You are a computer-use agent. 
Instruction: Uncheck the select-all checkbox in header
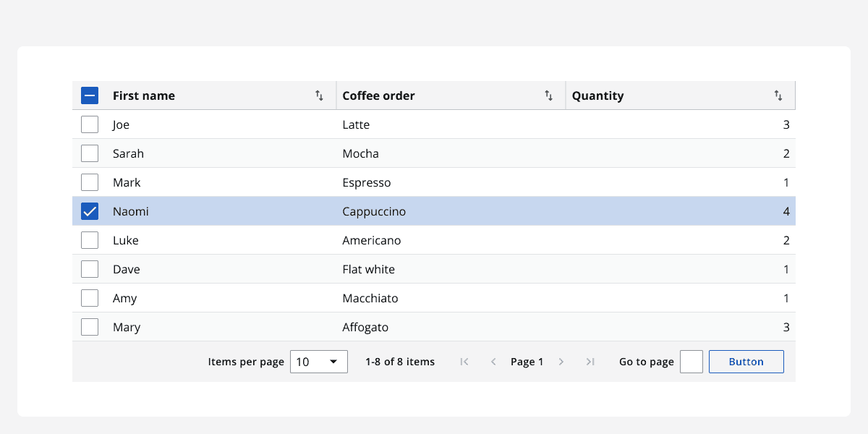[x=89, y=95]
